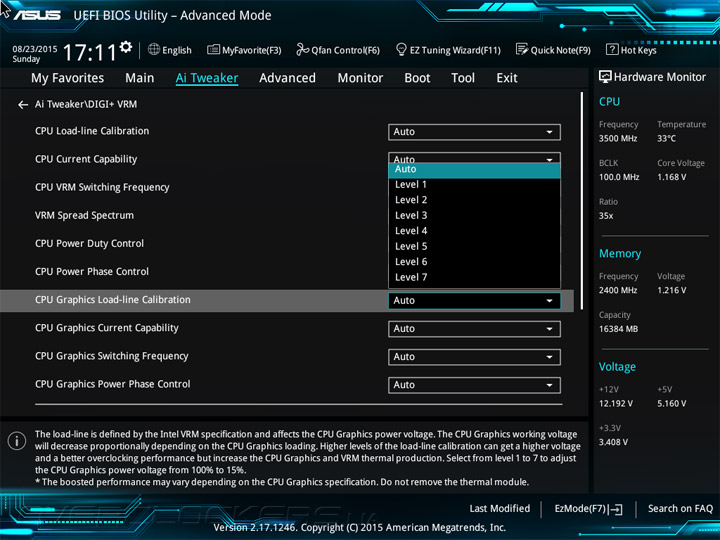Click the Hardware Monitor screen icon
Image resolution: width=720 pixels, height=540 pixels.
point(605,77)
